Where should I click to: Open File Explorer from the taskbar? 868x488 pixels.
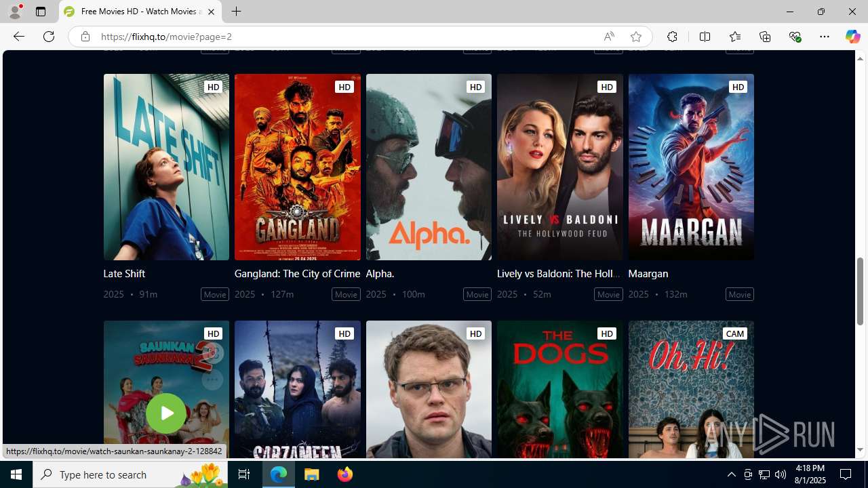tap(312, 474)
